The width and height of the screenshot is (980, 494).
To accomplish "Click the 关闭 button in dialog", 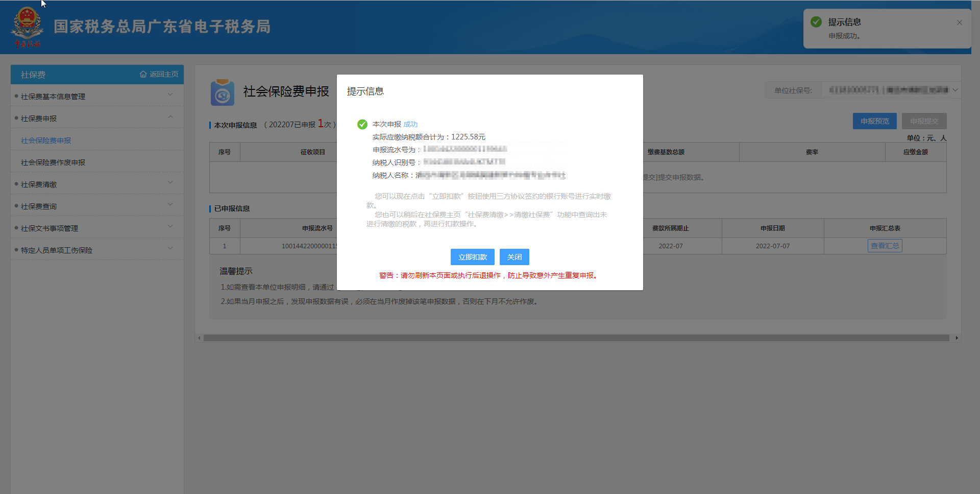I will coord(514,257).
